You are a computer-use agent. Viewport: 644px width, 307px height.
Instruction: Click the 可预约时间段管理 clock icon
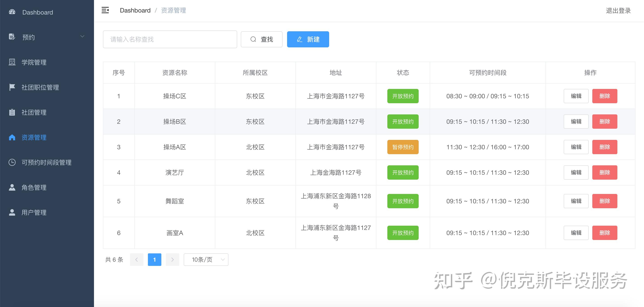tap(12, 162)
